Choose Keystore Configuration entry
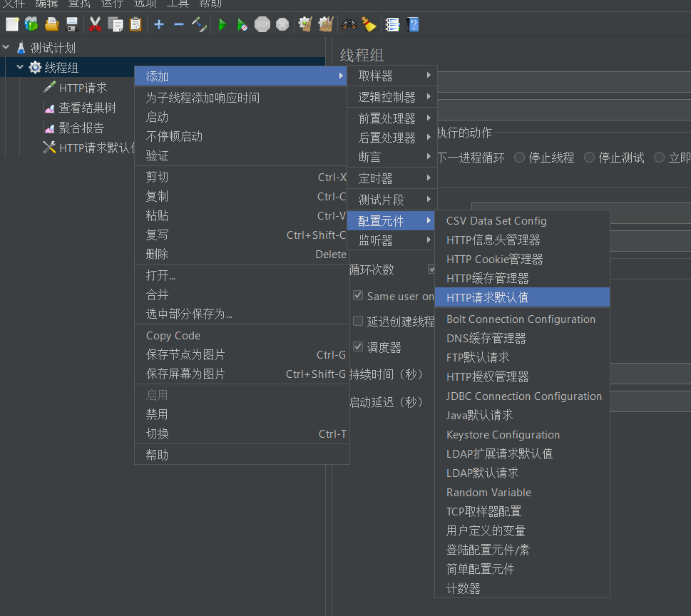The height and width of the screenshot is (616, 691). point(522,434)
